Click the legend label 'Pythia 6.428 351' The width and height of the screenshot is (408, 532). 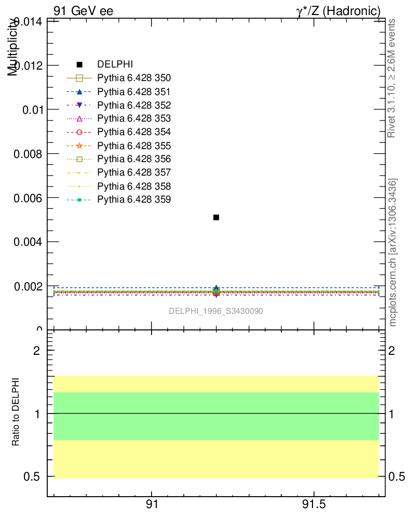134,91
